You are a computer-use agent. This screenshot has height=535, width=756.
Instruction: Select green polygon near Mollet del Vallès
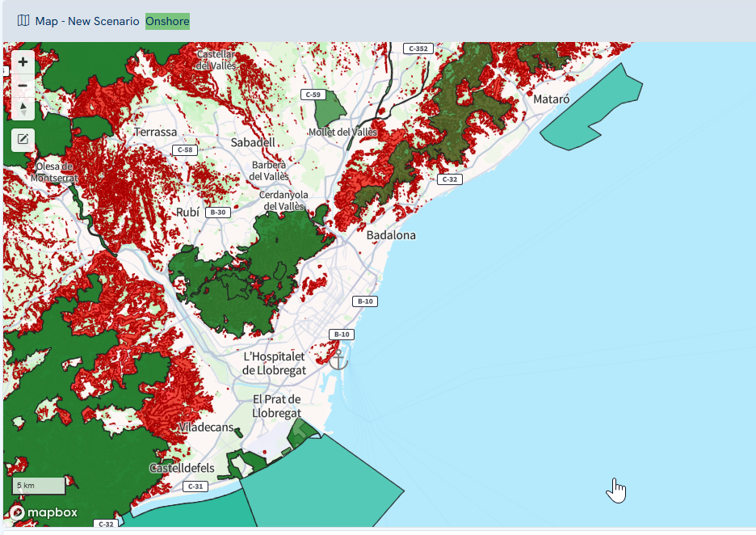pyautogui.click(x=328, y=107)
